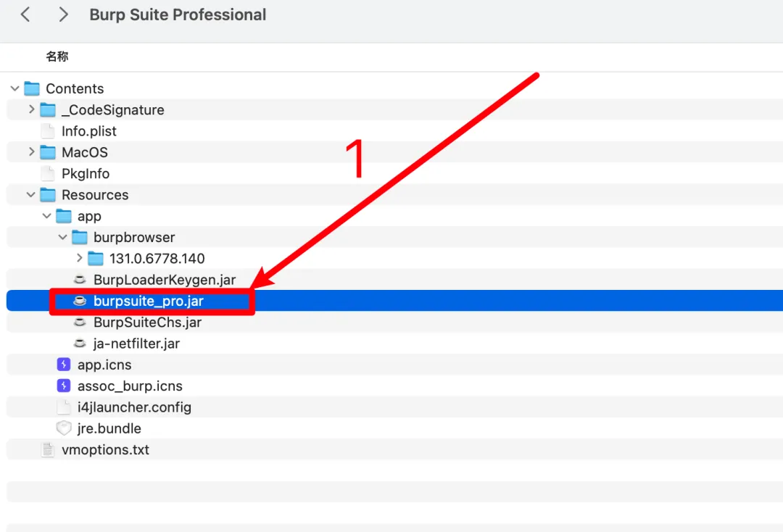Image resolution: width=783 pixels, height=532 pixels.
Task: Select the vmoptions.txt file name
Action: click(x=105, y=449)
